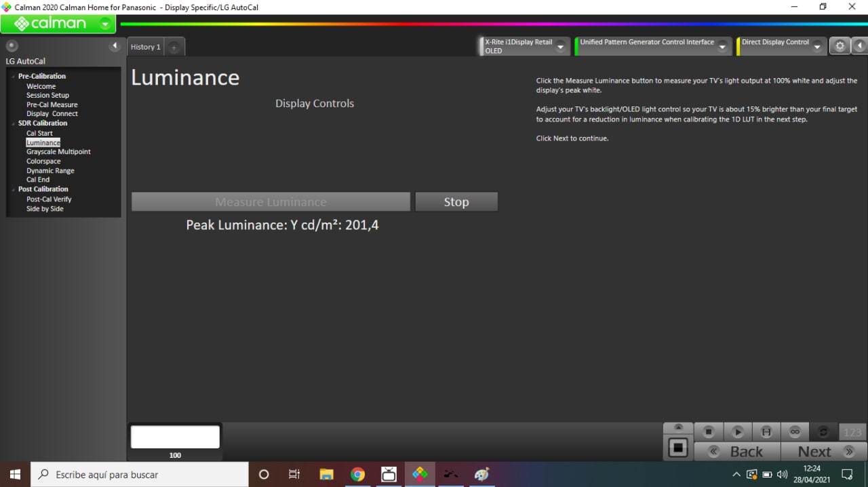Open the Windows notification center
This screenshot has height=487, width=868.
tap(847, 474)
